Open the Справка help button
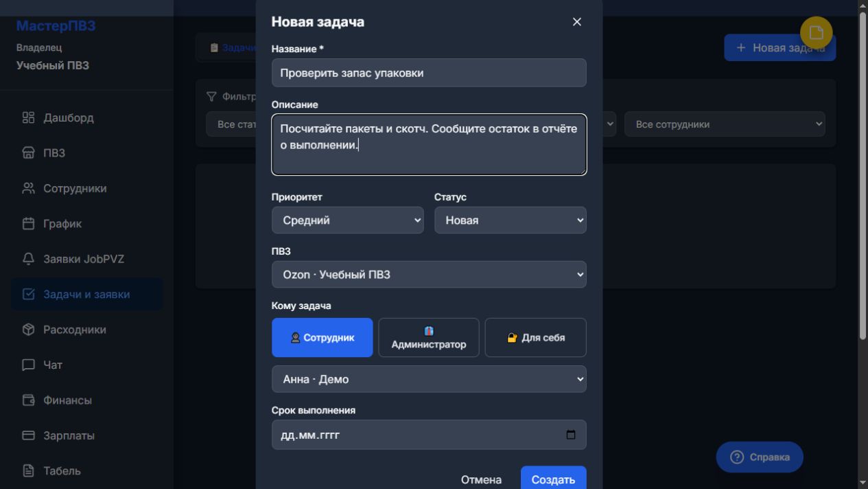The height and width of the screenshot is (489, 868). 760,457
